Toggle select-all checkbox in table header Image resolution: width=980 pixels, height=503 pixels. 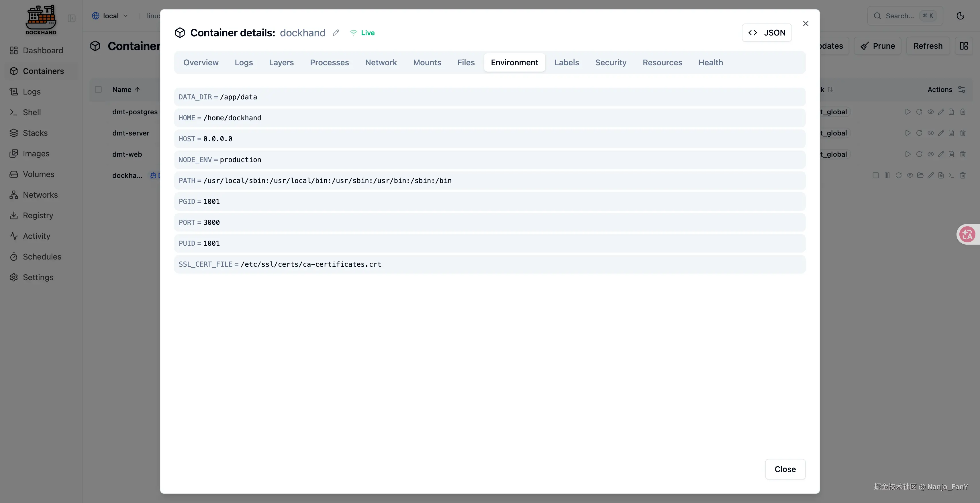click(98, 89)
